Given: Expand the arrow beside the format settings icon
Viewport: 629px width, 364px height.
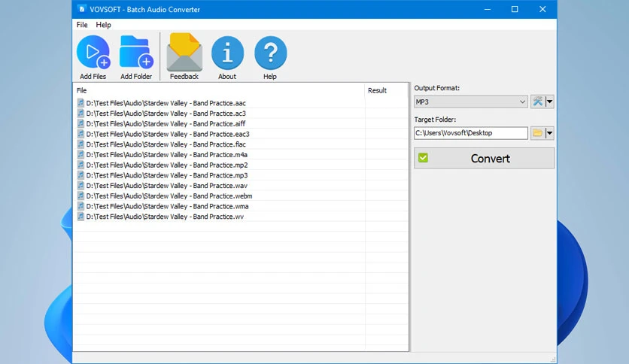Looking at the screenshot, I should 549,102.
